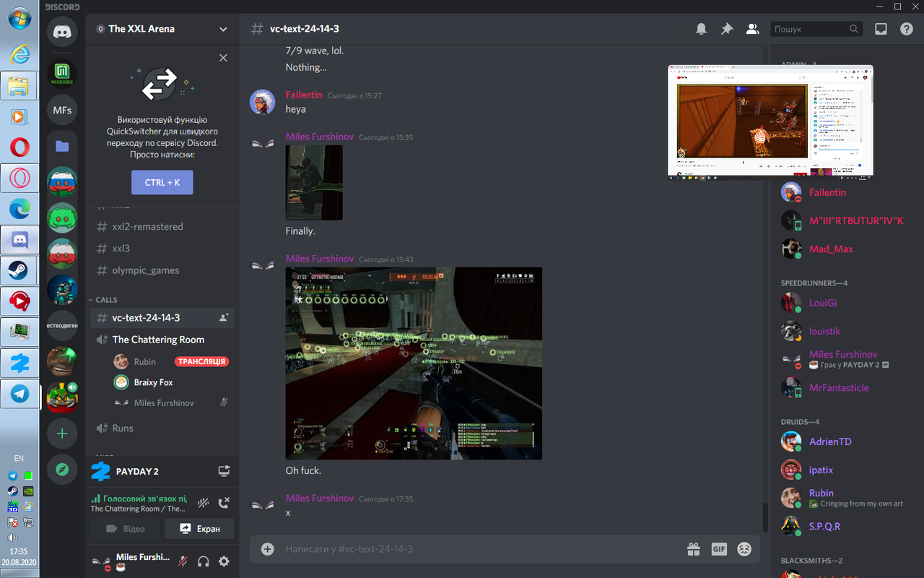The image size is (924, 578).
Task: Click the disabled Відео button
Action: click(x=126, y=529)
